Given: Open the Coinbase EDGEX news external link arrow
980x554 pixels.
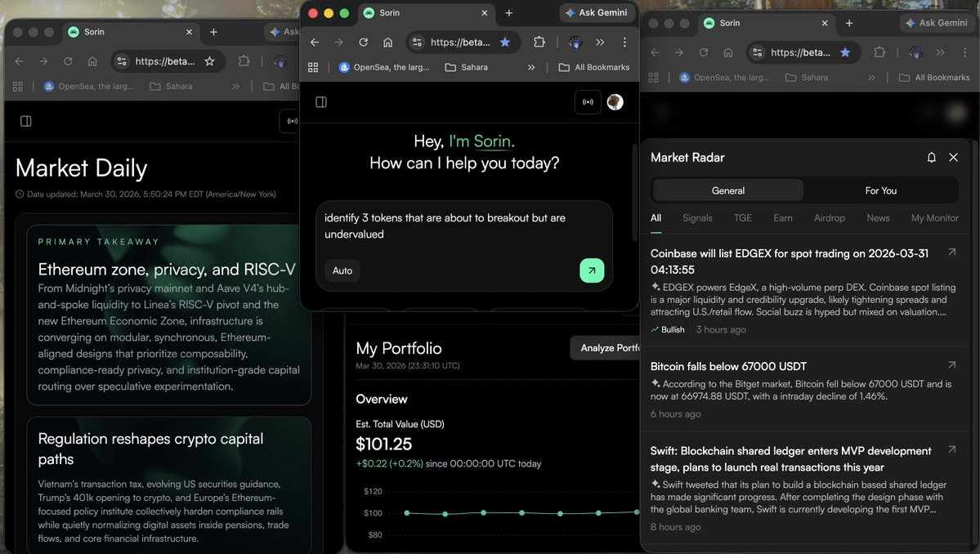Looking at the screenshot, I should click(x=951, y=253).
